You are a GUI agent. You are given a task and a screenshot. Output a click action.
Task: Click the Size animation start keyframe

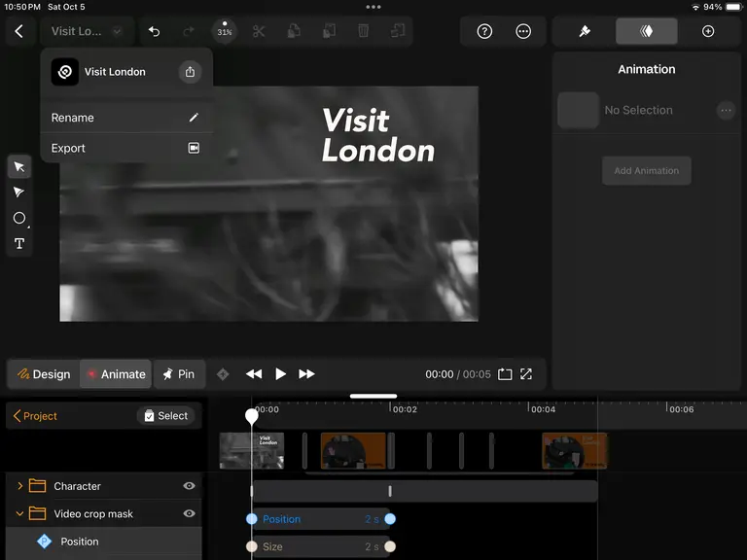tap(252, 546)
